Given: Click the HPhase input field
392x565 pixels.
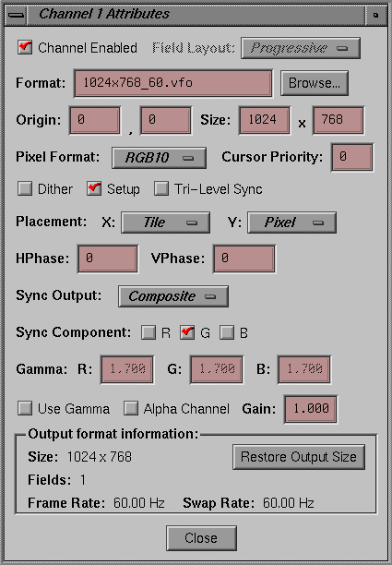Looking at the screenshot, I should click(108, 258).
